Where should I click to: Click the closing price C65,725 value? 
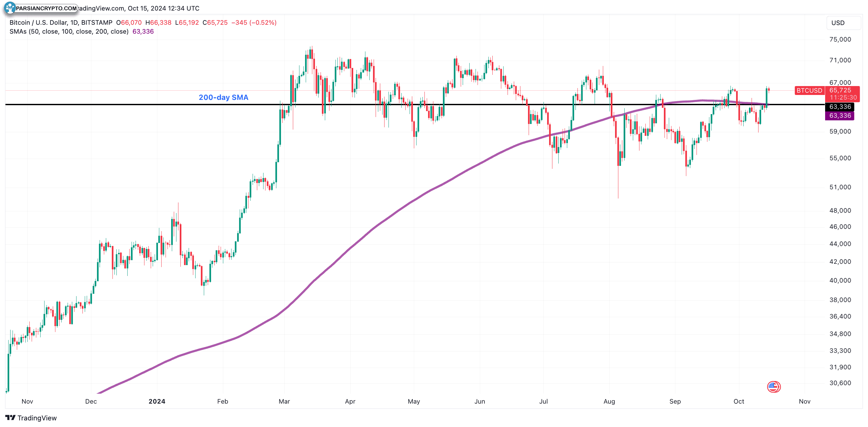click(x=215, y=22)
